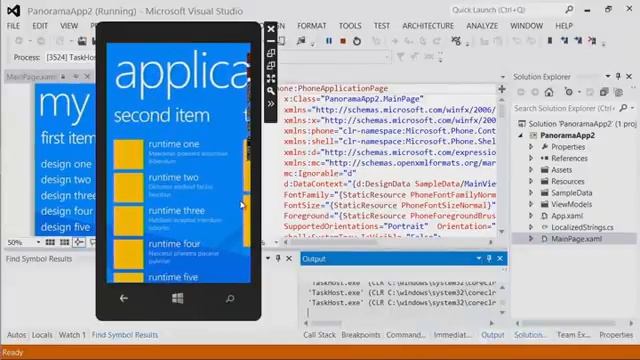640x360 pixels.
Task: Expand the ViewModels folder
Action: tap(531, 204)
